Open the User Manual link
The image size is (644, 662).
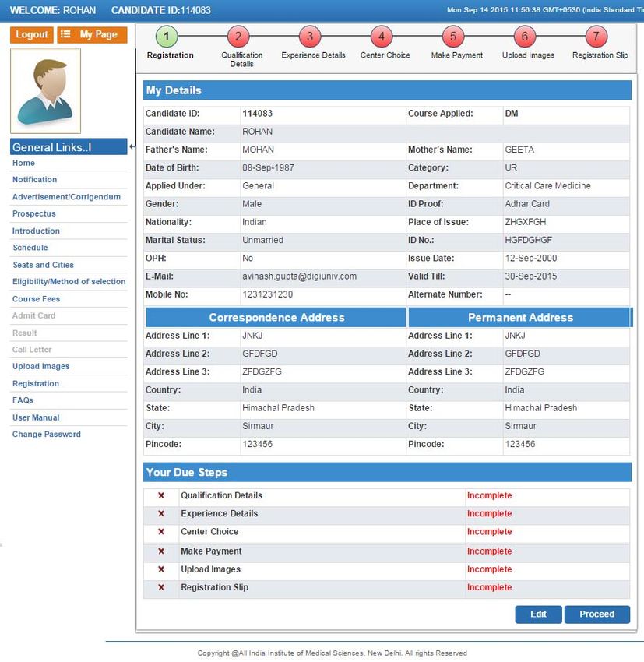[x=36, y=417]
